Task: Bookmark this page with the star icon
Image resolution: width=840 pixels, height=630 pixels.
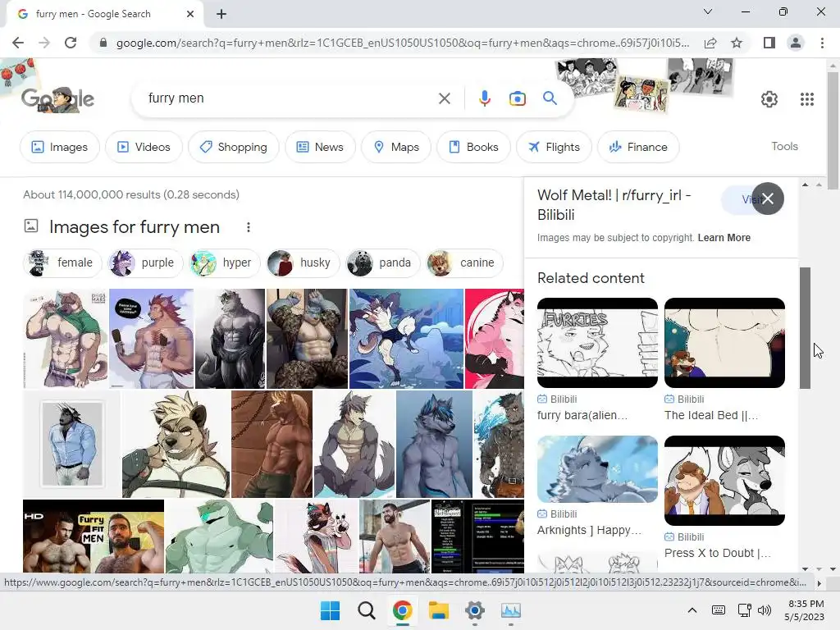Action: (x=737, y=43)
